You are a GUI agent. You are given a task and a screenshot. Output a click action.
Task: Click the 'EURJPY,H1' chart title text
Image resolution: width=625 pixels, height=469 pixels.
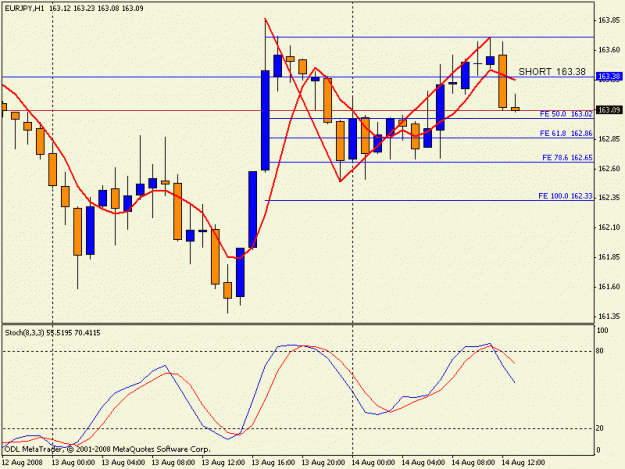[24, 8]
